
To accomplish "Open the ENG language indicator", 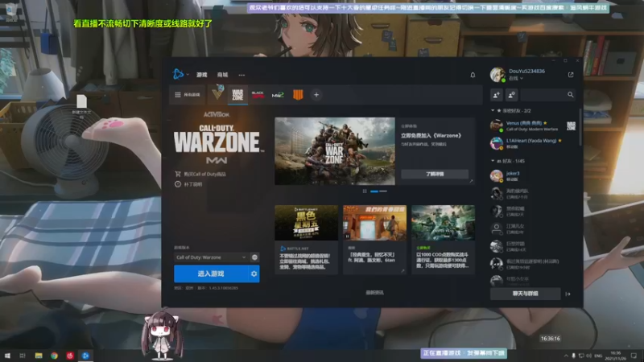I will tap(598, 356).
